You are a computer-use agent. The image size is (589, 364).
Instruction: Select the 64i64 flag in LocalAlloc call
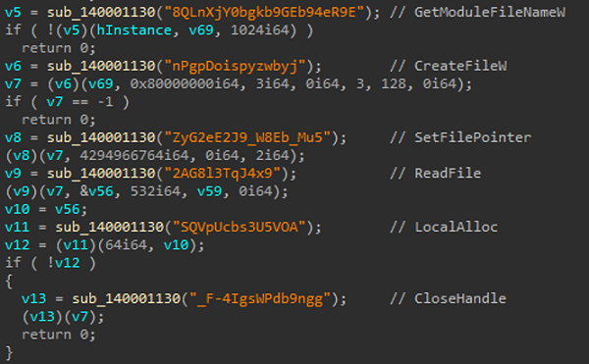point(126,245)
